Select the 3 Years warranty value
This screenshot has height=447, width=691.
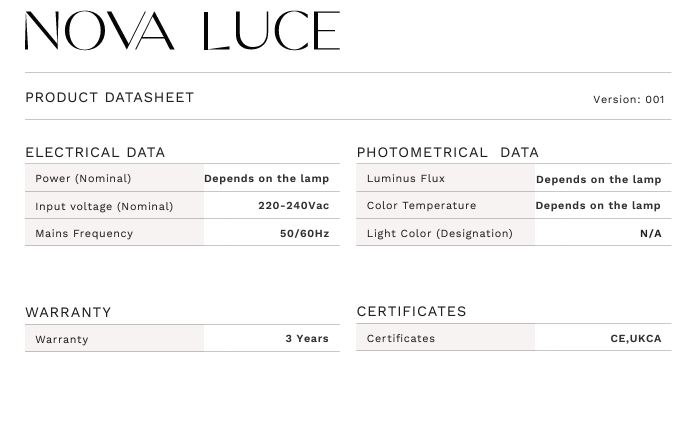coord(307,339)
